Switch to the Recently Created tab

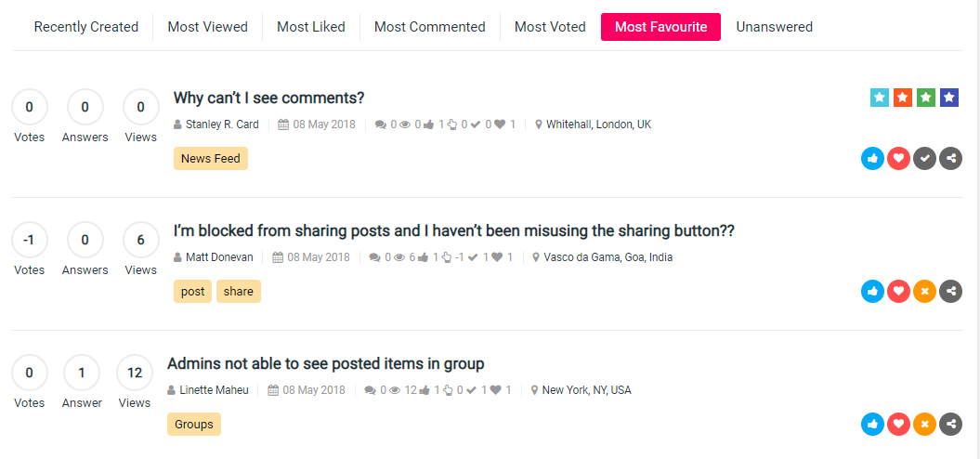click(86, 27)
